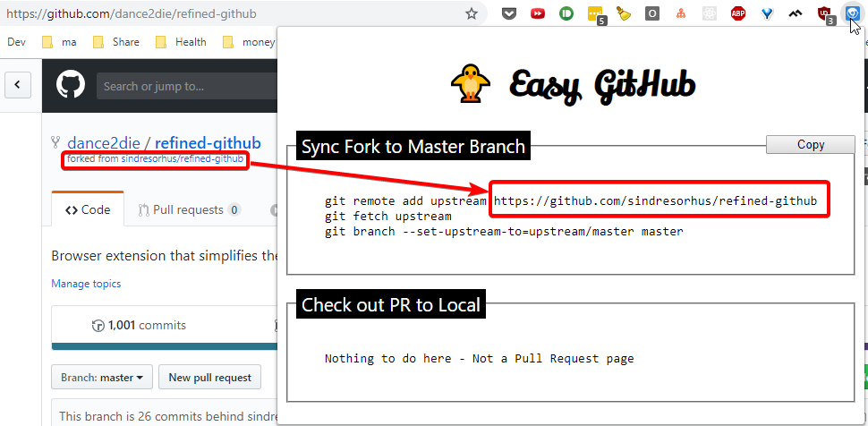Click the Manage topics link
Viewport: 868px width, 426px height.
[x=86, y=284]
